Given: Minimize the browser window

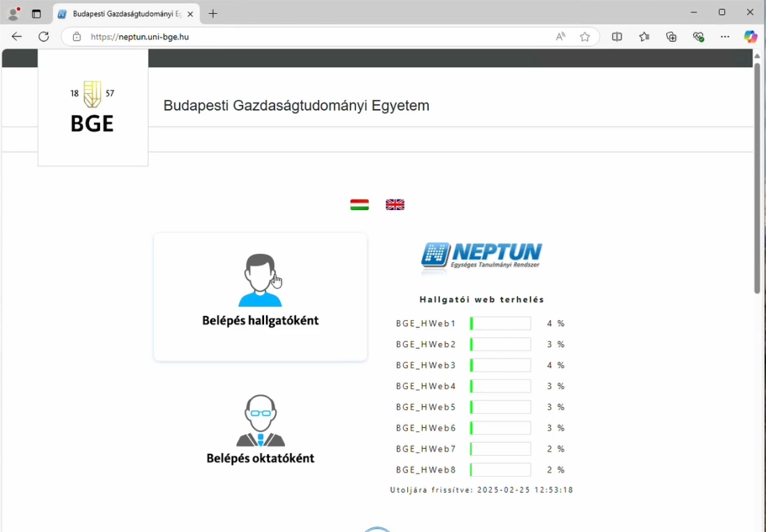Looking at the screenshot, I should pos(694,12).
